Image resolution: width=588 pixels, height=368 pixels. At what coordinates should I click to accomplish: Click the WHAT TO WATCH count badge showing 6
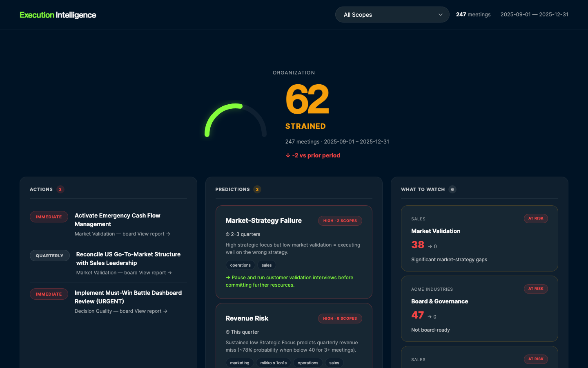coord(452,189)
